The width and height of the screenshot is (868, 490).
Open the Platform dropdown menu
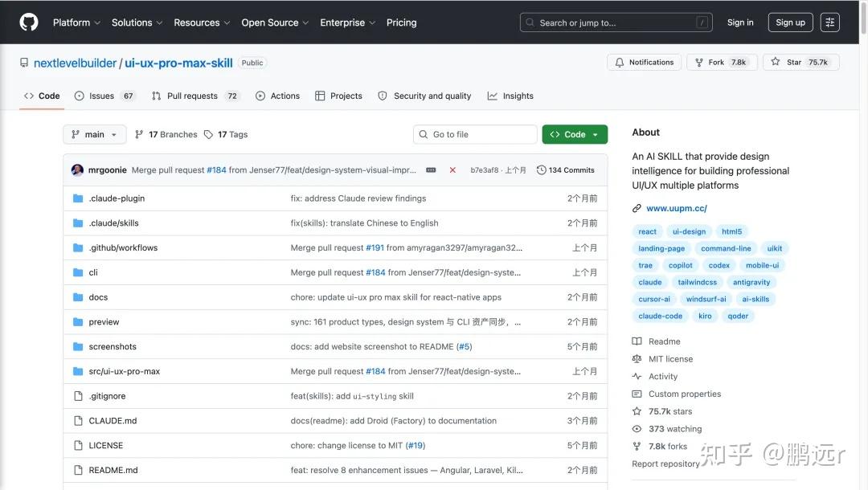pos(76,22)
